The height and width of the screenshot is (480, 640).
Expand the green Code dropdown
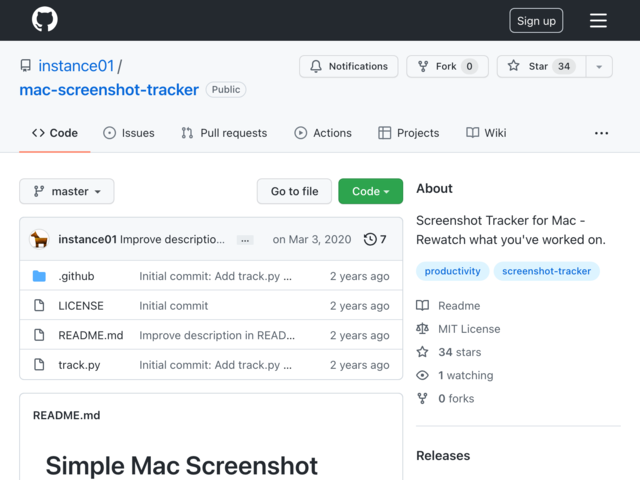tap(370, 191)
